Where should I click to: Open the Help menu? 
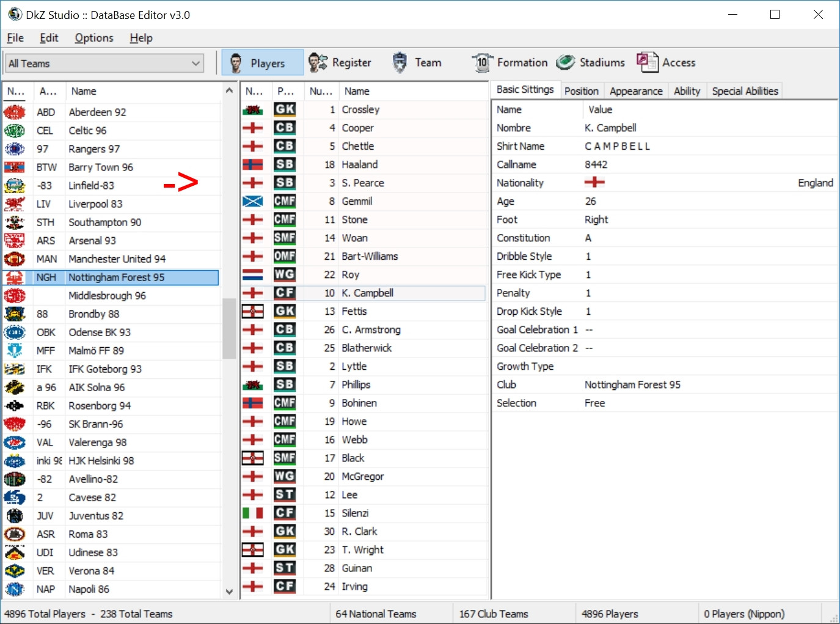141,38
